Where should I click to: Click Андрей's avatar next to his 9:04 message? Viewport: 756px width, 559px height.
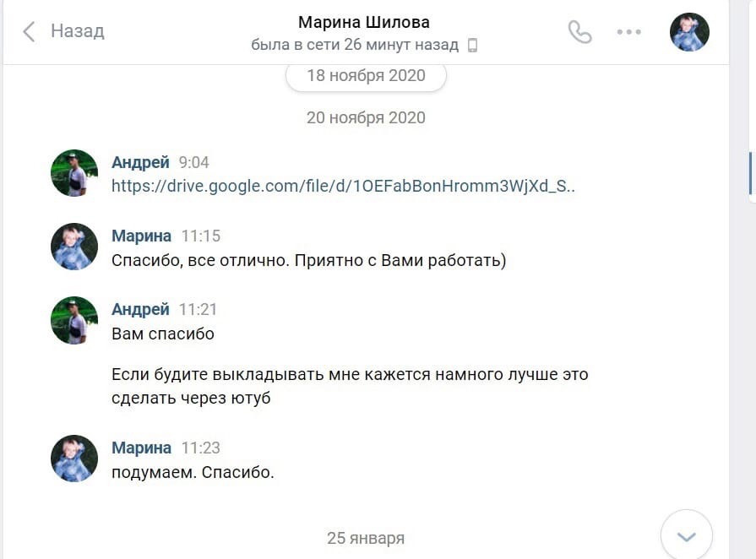click(73, 173)
